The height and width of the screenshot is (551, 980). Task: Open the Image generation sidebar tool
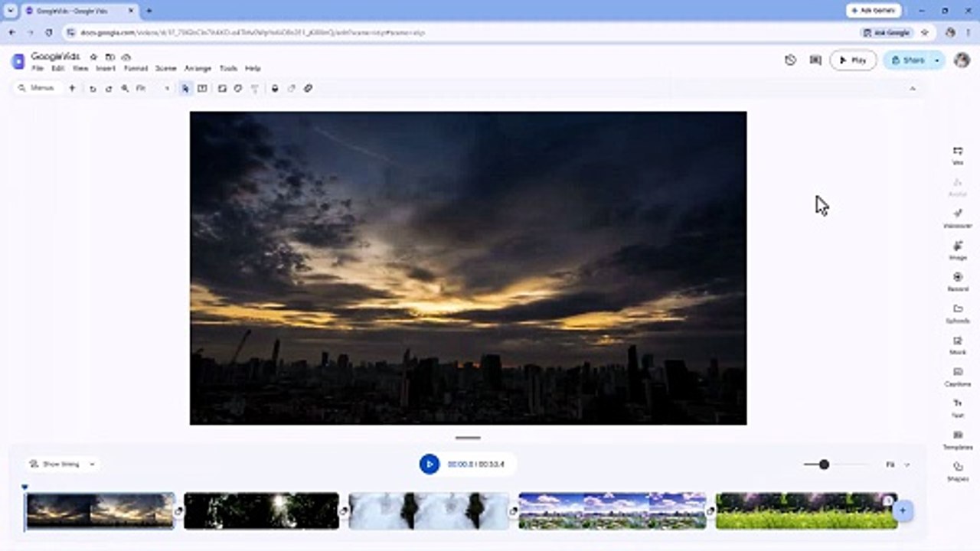click(958, 250)
